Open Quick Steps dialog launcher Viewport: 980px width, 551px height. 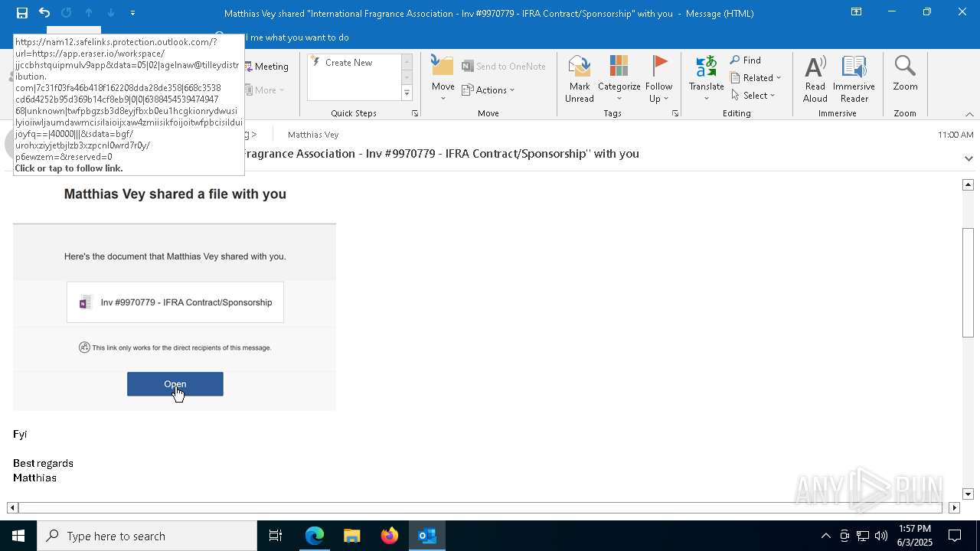tap(415, 113)
